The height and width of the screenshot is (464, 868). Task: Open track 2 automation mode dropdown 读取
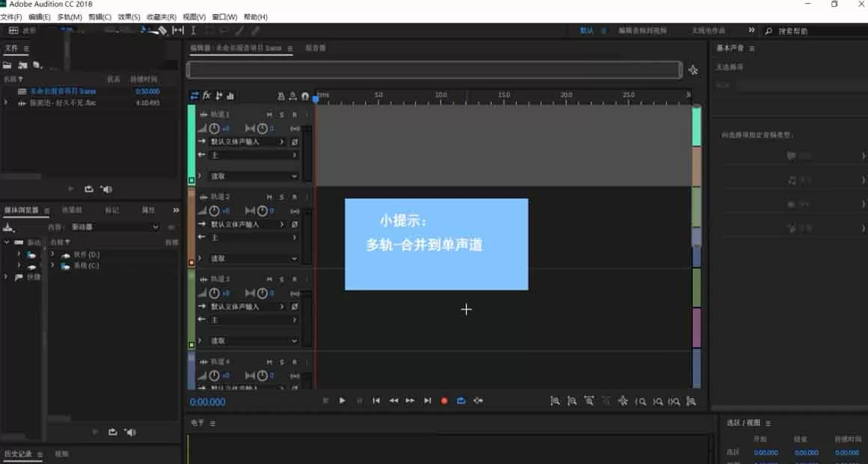coord(254,259)
